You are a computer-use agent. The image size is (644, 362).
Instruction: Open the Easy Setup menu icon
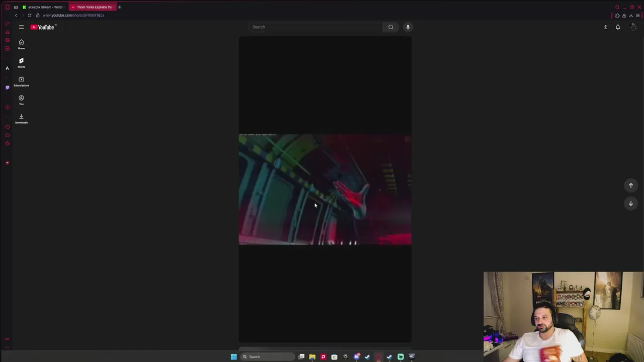(x=637, y=16)
